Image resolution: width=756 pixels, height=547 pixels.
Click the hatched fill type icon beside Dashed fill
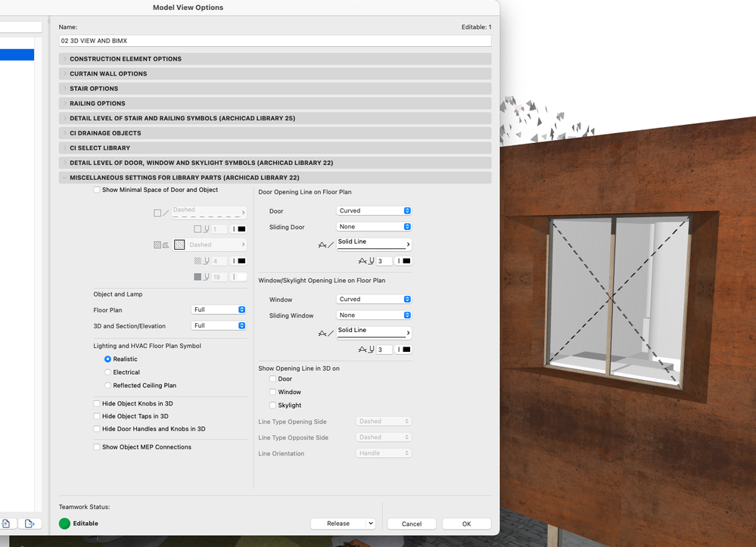(x=161, y=245)
